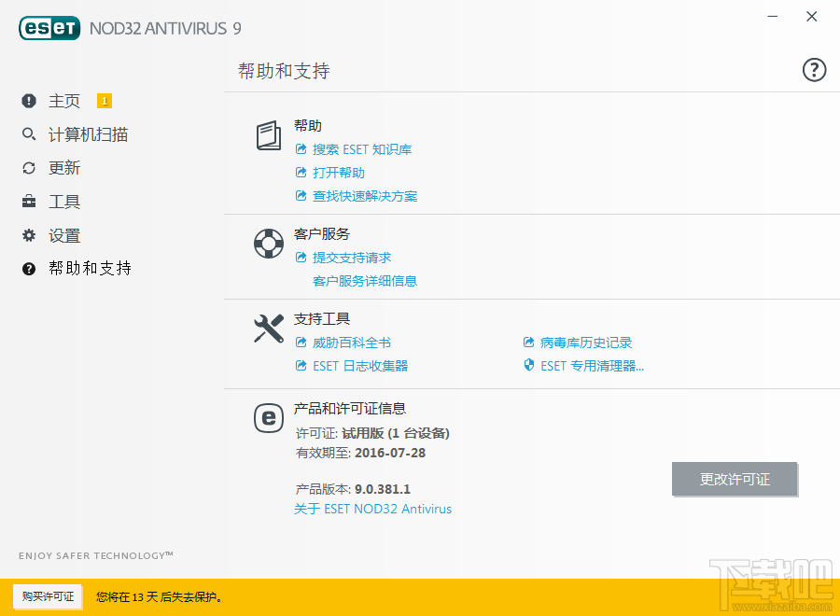Click the 购买许可证 button in status bar

point(48,597)
